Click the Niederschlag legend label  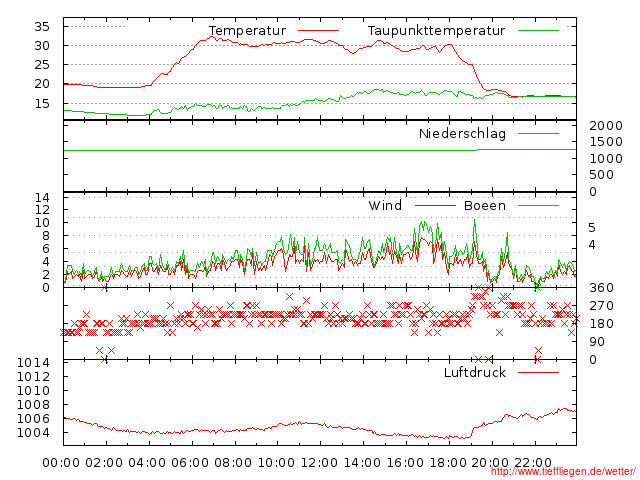(x=462, y=133)
